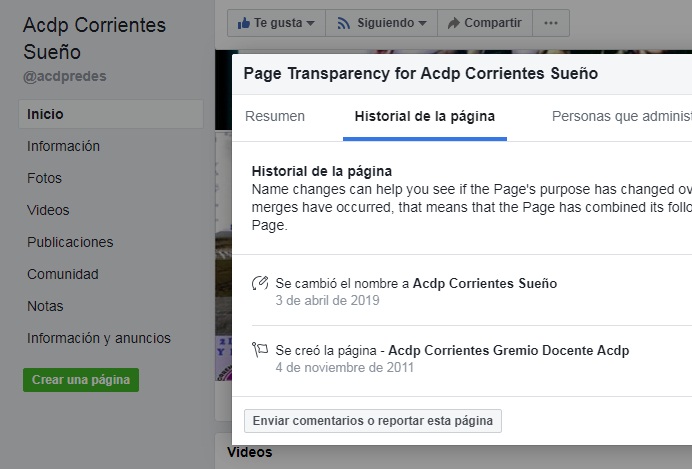
Task: Click the Compartir button label
Action: 493,23
